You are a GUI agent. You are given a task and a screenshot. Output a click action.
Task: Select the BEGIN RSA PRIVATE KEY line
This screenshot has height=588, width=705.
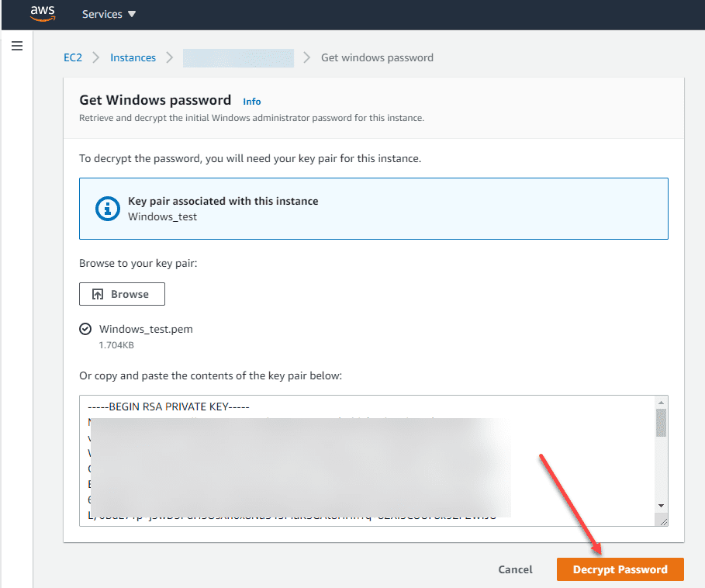pos(168,406)
